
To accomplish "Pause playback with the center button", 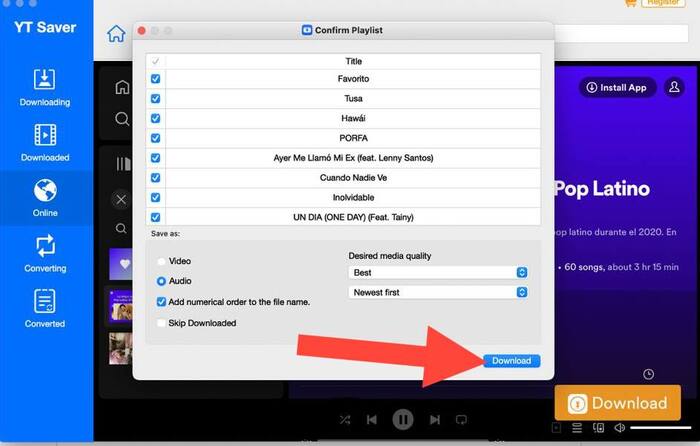I will [x=403, y=420].
